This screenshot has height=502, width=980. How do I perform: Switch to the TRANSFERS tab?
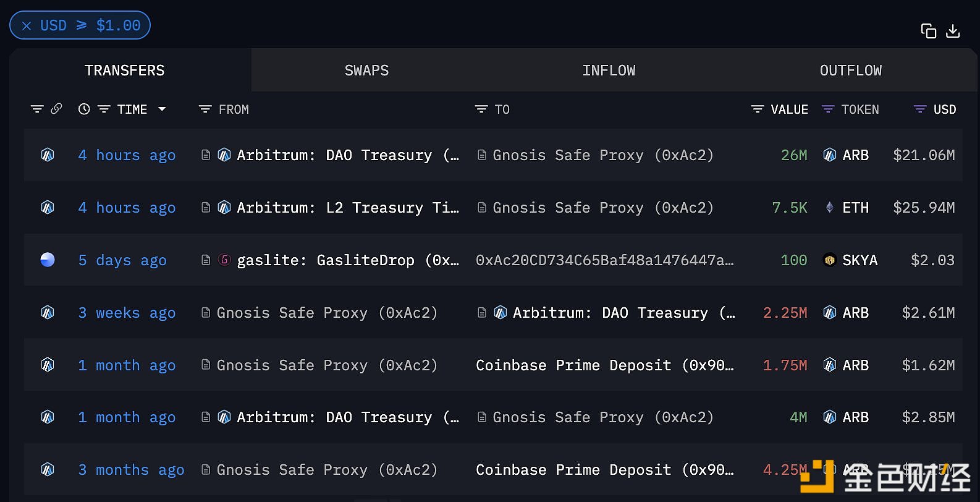[124, 70]
